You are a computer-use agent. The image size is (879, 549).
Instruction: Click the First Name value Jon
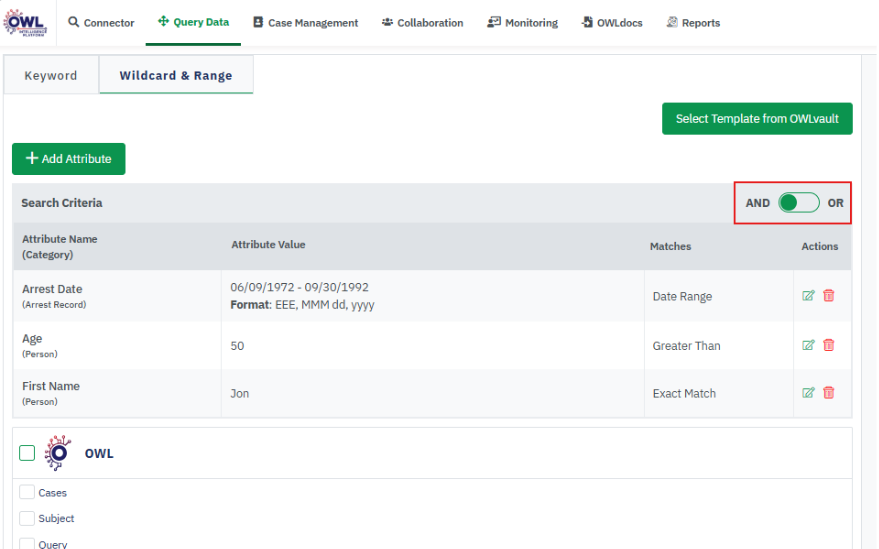(239, 393)
